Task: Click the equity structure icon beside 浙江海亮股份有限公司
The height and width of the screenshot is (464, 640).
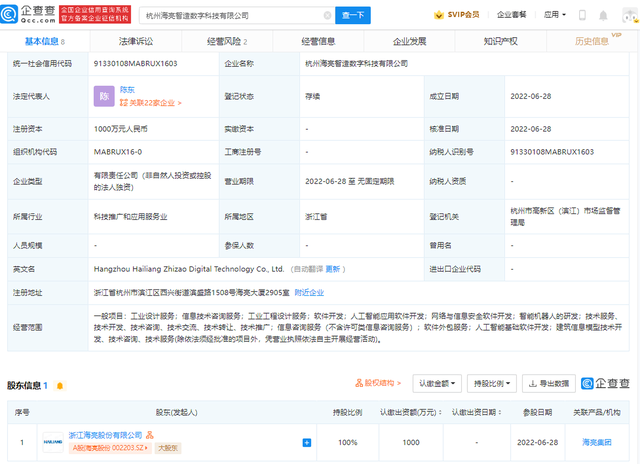Action: tap(150, 435)
